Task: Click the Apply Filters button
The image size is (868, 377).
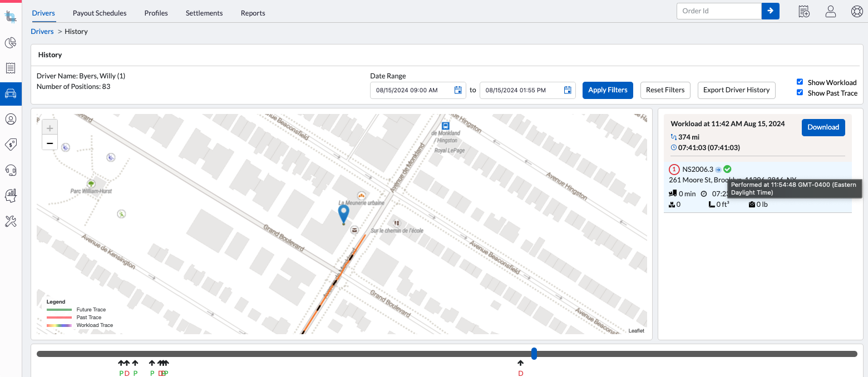Action: pyautogui.click(x=608, y=90)
